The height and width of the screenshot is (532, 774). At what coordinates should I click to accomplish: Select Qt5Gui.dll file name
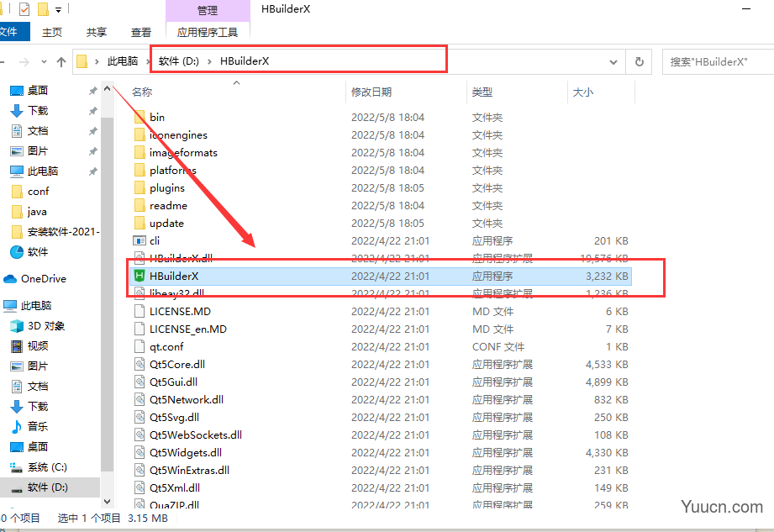pos(173,382)
